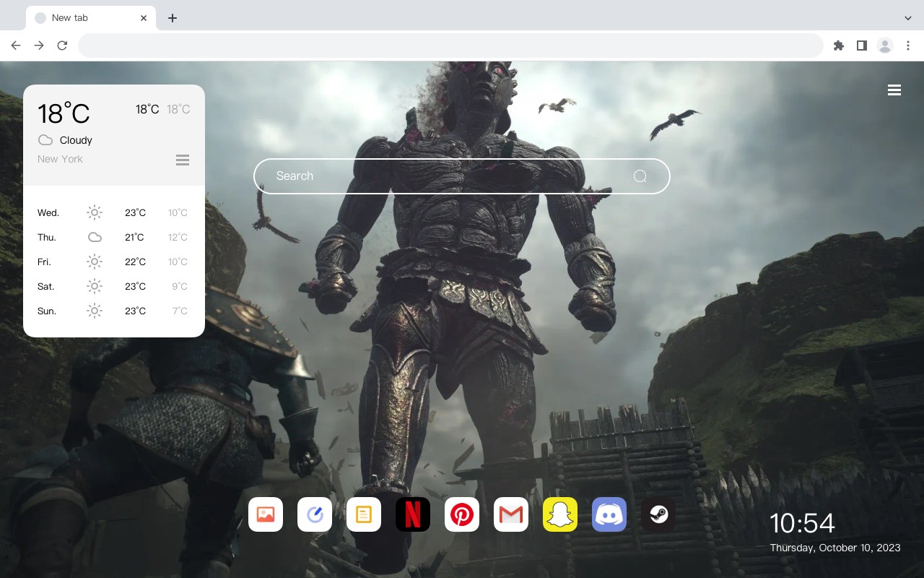Click the Thursday, October 10, 2023 date

835,548
